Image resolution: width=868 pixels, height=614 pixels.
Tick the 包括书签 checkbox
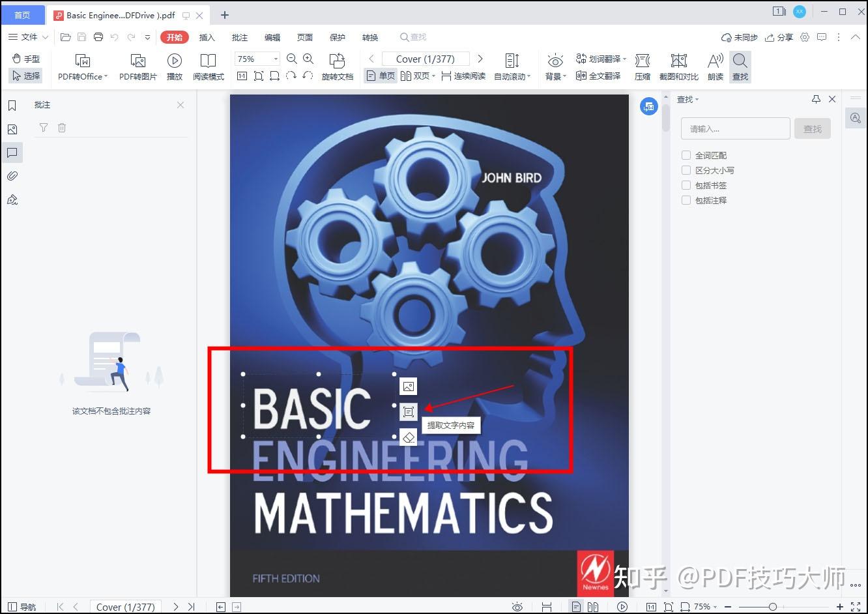click(x=686, y=185)
